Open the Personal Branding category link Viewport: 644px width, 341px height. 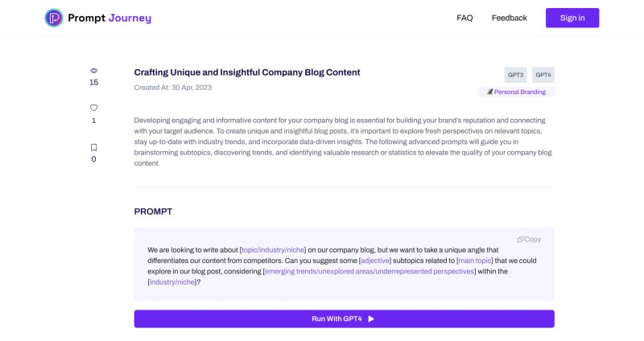pos(519,92)
